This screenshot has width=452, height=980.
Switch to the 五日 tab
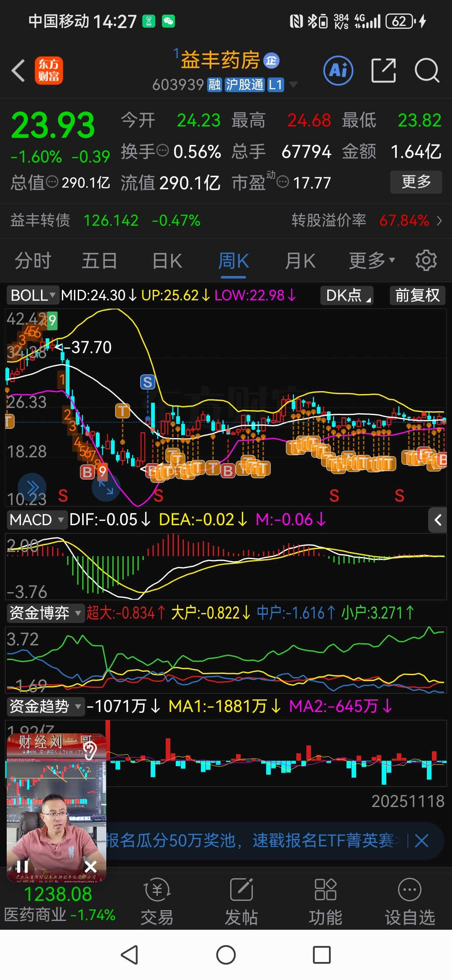[99, 260]
